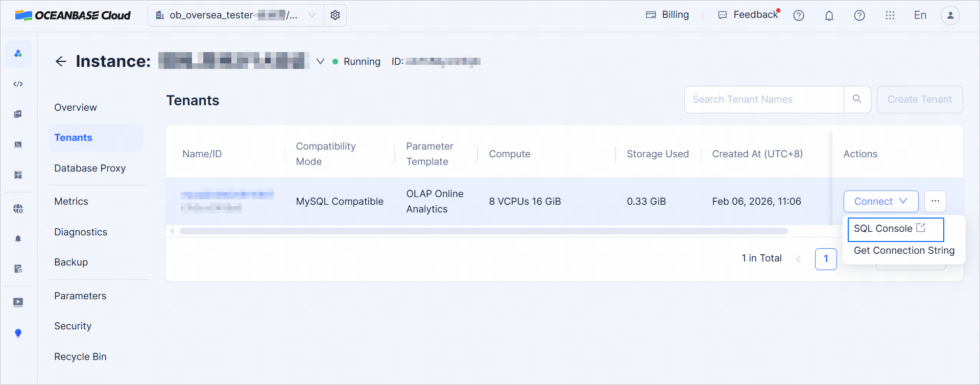Focus the Search Tenant Names field

pyautogui.click(x=763, y=100)
